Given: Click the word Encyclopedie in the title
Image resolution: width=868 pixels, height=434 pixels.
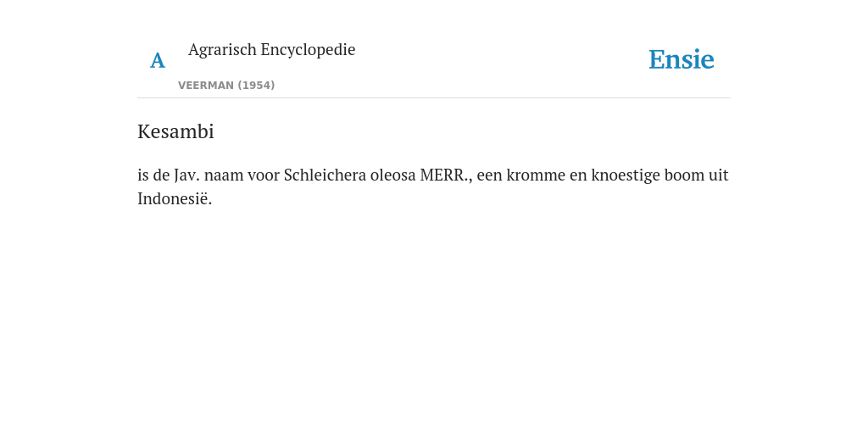Looking at the screenshot, I should (x=308, y=49).
